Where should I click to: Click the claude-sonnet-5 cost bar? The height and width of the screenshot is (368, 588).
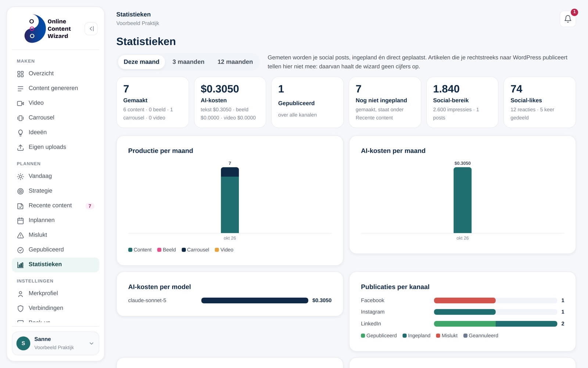coord(255,301)
